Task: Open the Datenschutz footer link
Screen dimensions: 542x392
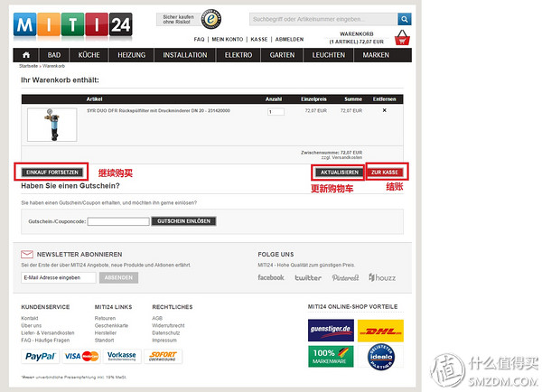Action: [166, 333]
